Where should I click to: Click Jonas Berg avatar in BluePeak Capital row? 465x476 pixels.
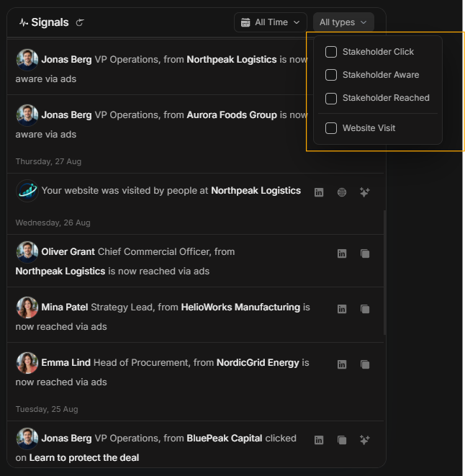coord(27,439)
